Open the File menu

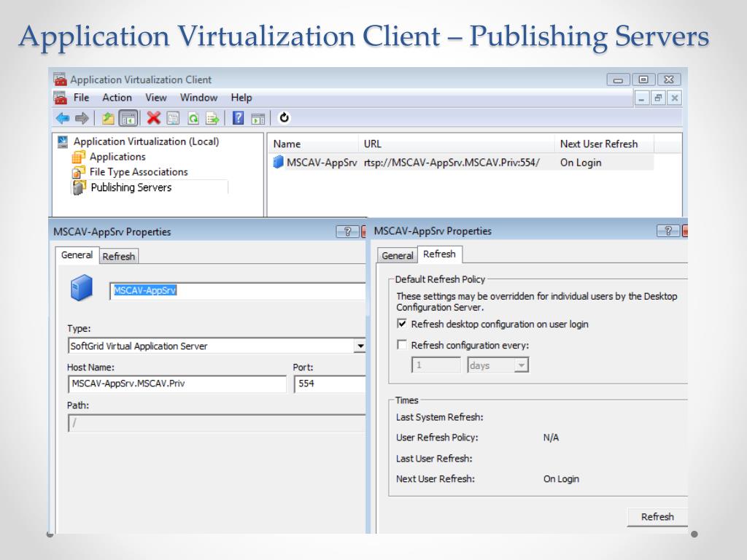(x=81, y=98)
